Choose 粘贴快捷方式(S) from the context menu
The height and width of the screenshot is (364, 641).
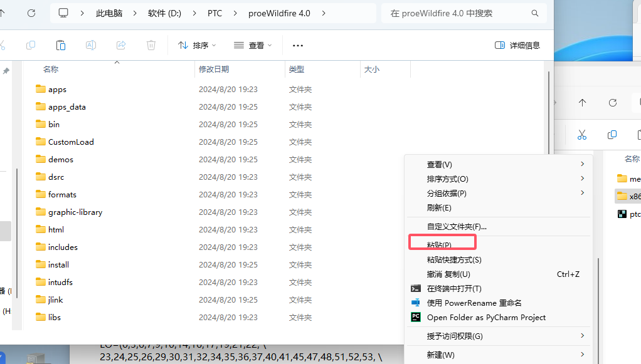tap(499, 259)
